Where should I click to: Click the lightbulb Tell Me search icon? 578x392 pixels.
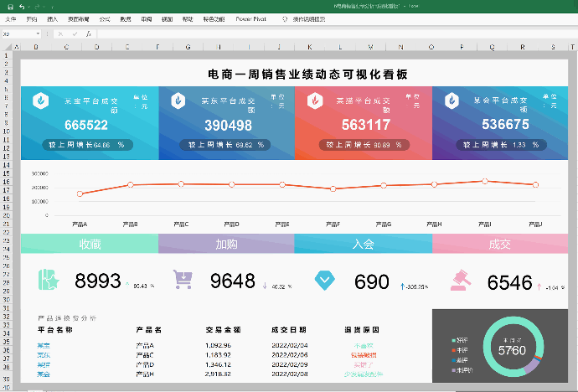pyautogui.click(x=284, y=18)
